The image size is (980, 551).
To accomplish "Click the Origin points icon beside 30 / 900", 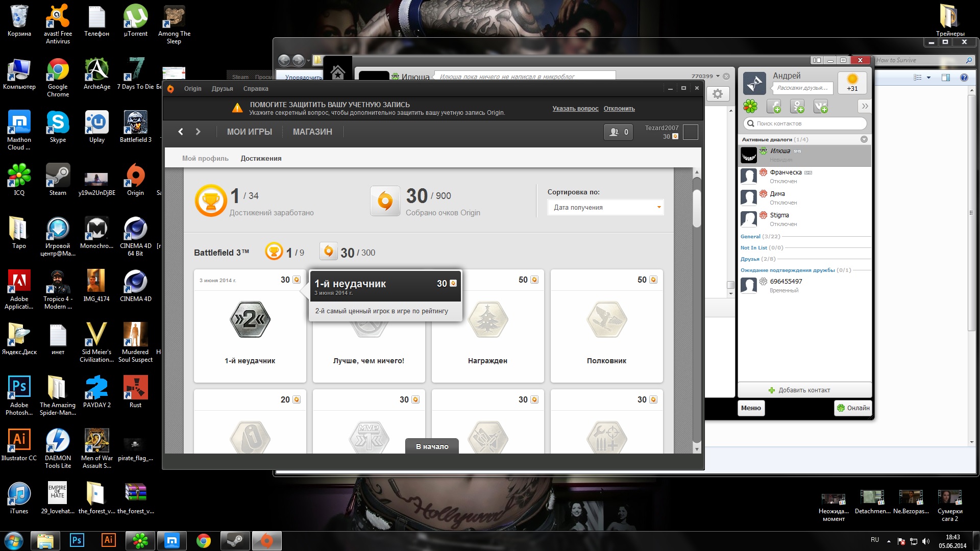I will tap(385, 201).
